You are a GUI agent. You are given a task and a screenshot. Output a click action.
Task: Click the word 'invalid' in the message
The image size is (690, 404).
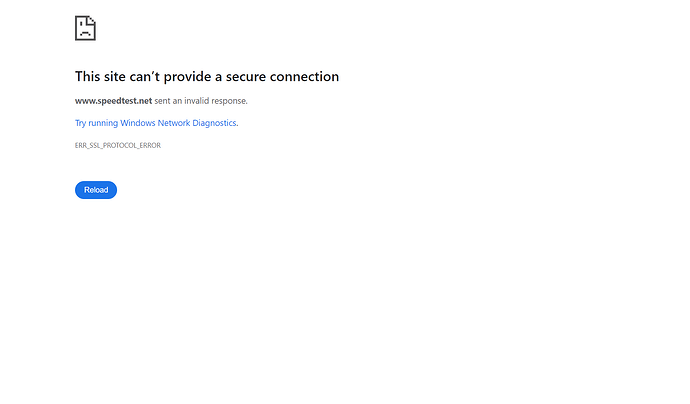pyautogui.click(x=197, y=101)
